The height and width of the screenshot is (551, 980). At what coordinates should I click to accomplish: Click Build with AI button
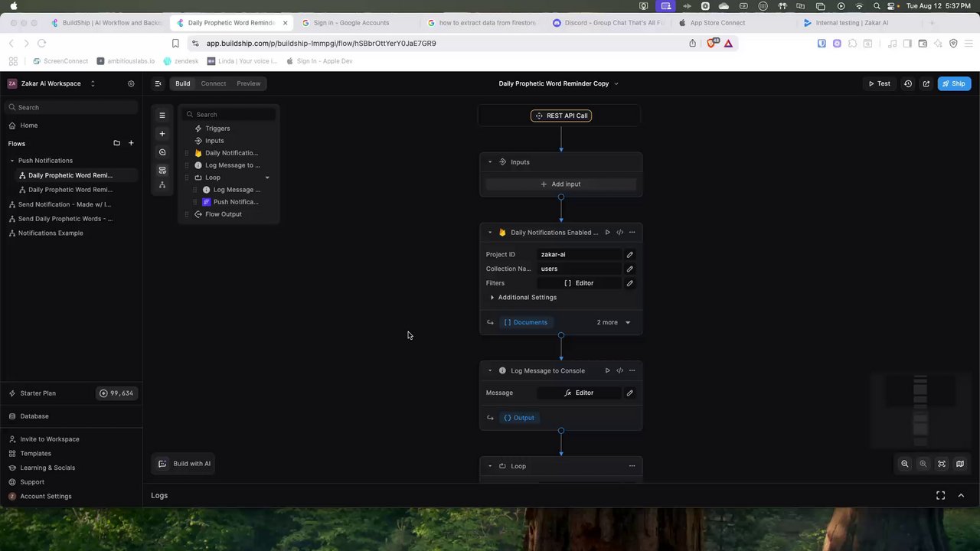pos(185,464)
